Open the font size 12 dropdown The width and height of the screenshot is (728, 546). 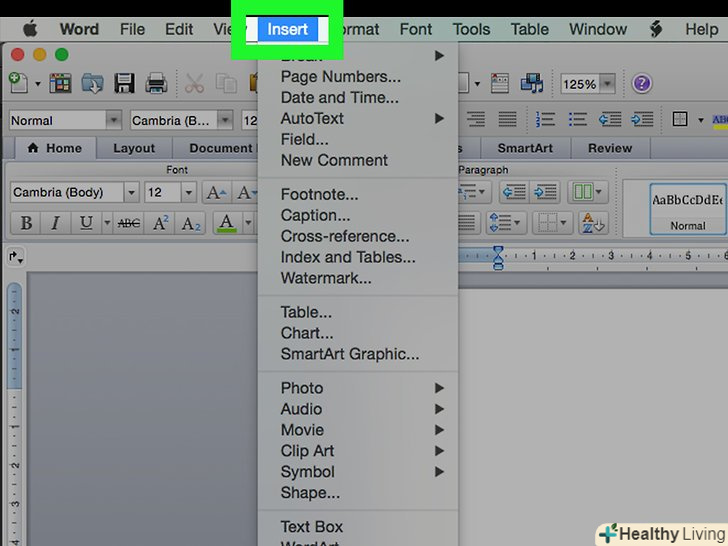[188, 192]
